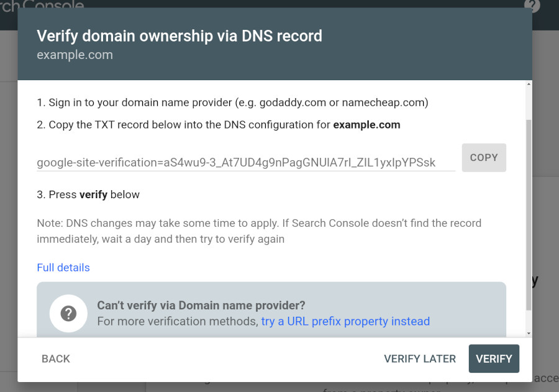
Task: Select the google-site-verification TXT record field
Action: [x=246, y=163]
